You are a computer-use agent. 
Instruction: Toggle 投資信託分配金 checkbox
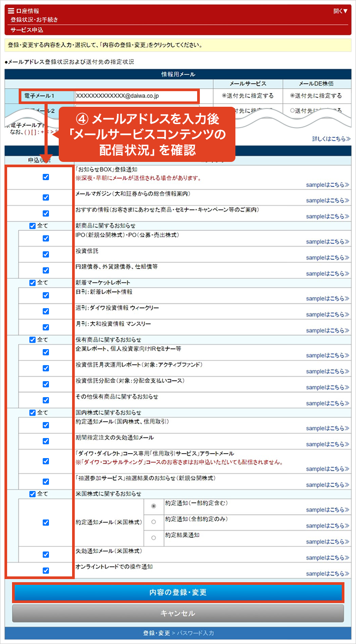45,384
